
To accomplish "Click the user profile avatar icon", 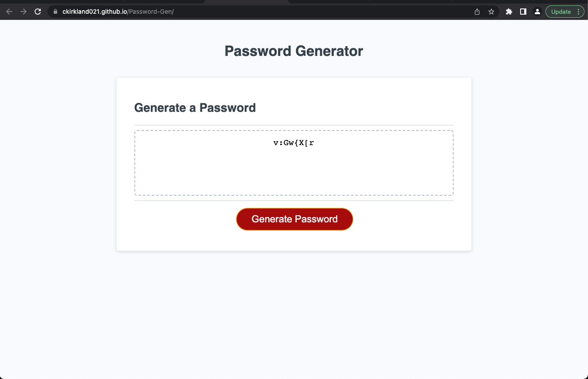I will [537, 12].
